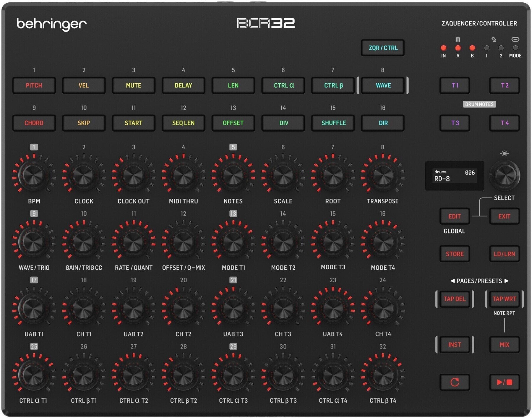
Task: Select the CTRL β step button
Action: coord(333,85)
